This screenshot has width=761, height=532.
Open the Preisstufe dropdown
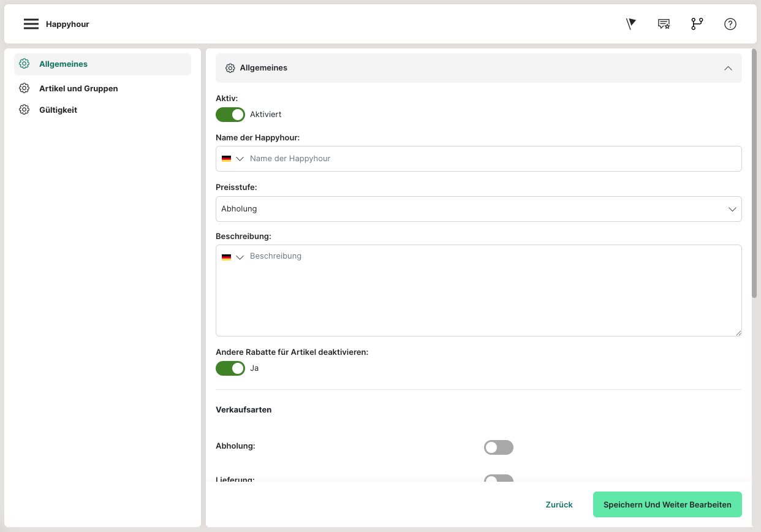pos(478,209)
